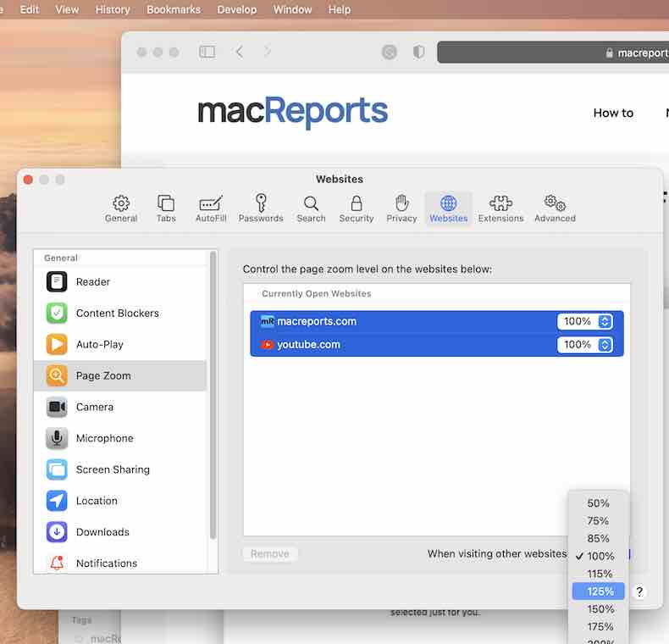Open zoom dropdown for macreports.com
Screen dimensions: 669x644
[585, 321]
